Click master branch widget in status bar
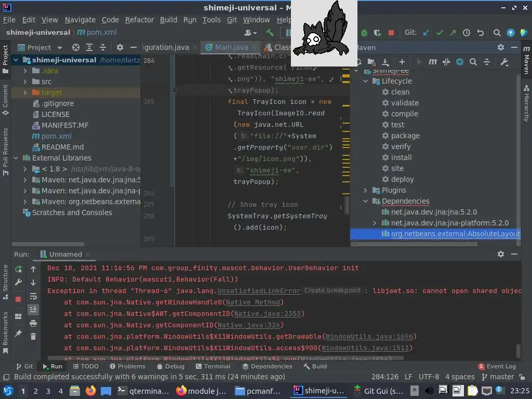This screenshot has width=532, height=399. pos(498,377)
